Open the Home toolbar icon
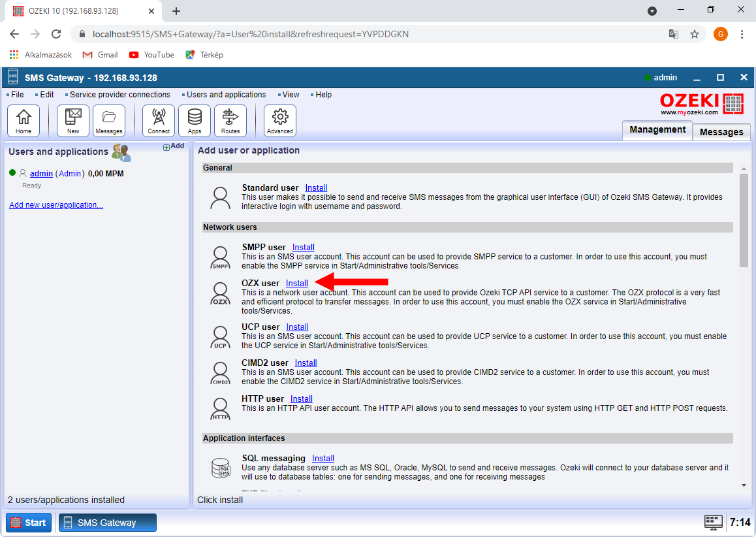756x537 pixels. coord(24,121)
